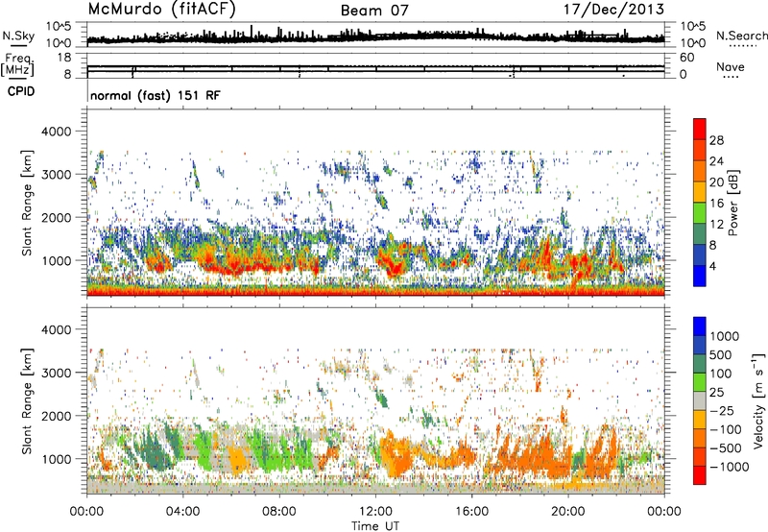
Task: Click the "04:00" time tick label
Action: 182,512
